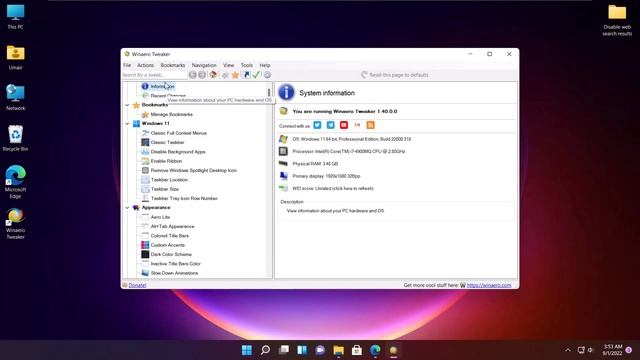
Task: Open the Navigation menu
Action: (204, 65)
